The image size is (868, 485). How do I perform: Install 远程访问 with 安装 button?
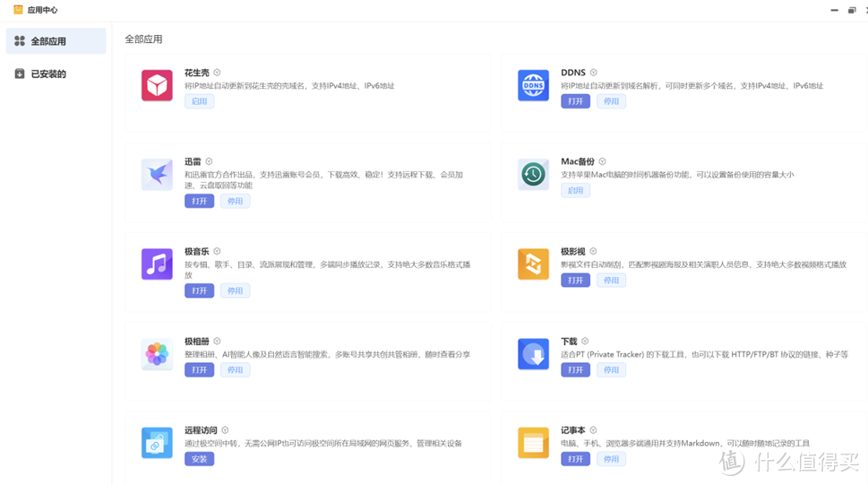[x=199, y=459]
